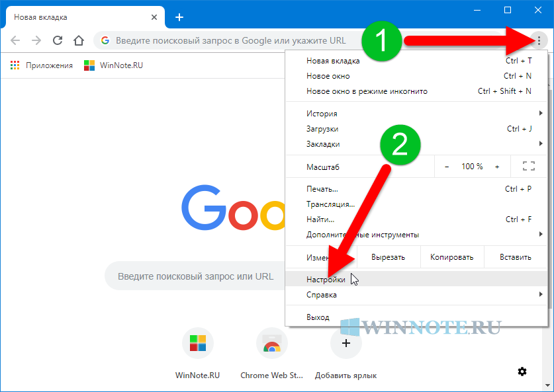
Task: Open Настройки from the menu
Action: coord(417,280)
